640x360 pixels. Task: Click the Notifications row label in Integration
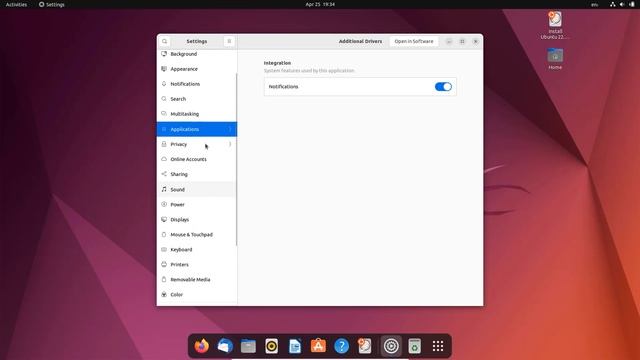pyautogui.click(x=283, y=87)
